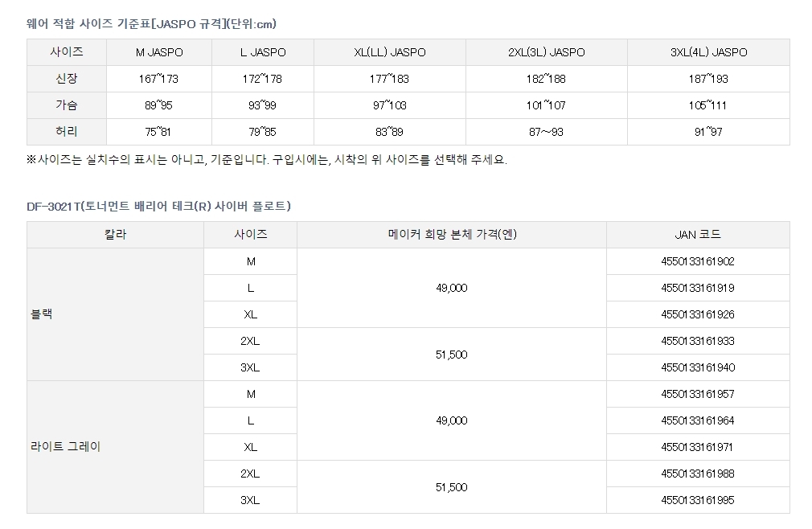This screenshot has height=529, width=812.
Task: Select the 메이커 희망 본체 가격(엔) header
Action: (451, 235)
